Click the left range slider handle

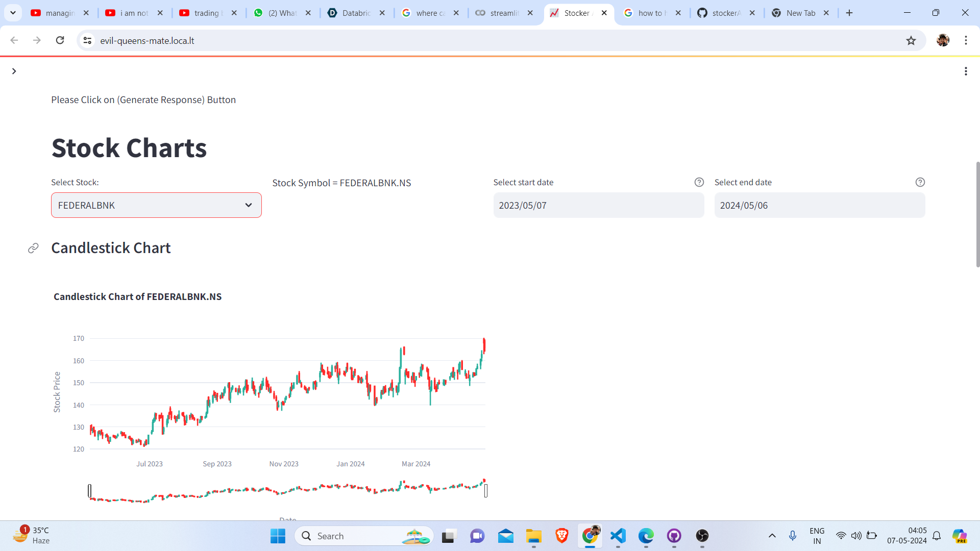pos(90,491)
